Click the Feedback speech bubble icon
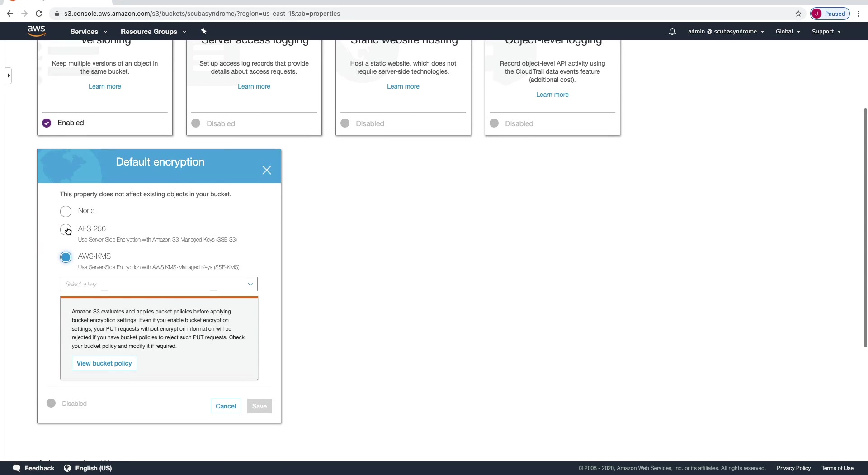 click(x=17, y=468)
